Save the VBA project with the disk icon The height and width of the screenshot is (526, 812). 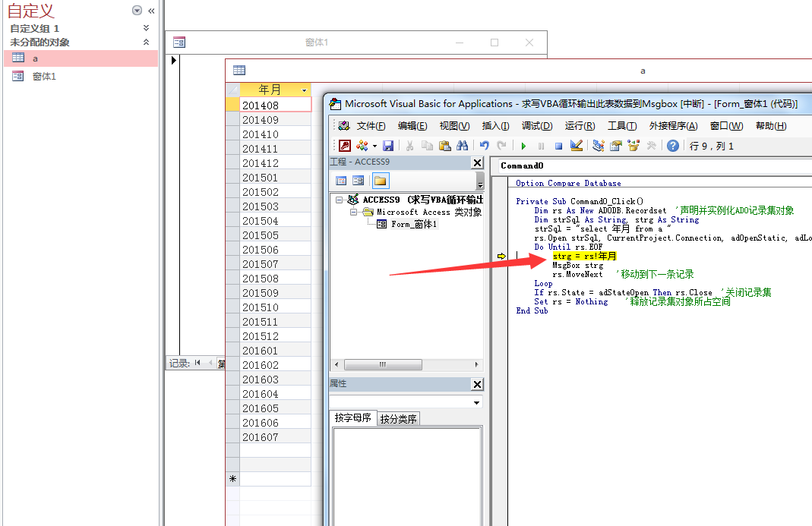388,146
